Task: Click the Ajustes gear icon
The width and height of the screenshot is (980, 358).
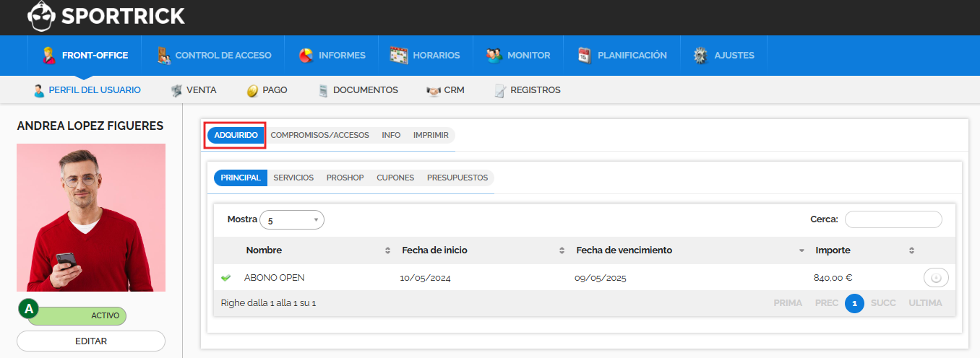Action: 700,55
